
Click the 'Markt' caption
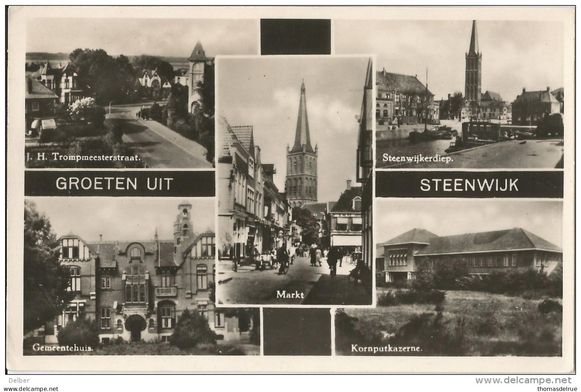tap(290, 295)
